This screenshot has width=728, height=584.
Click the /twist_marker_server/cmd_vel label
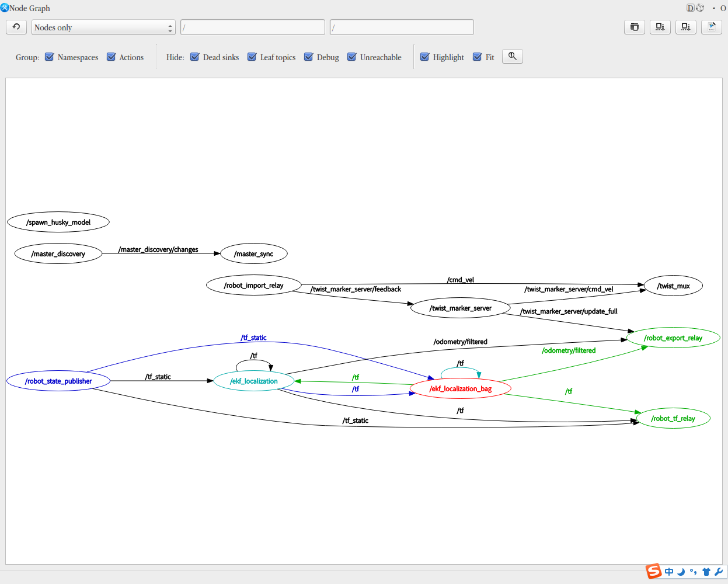click(x=569, y=289)
